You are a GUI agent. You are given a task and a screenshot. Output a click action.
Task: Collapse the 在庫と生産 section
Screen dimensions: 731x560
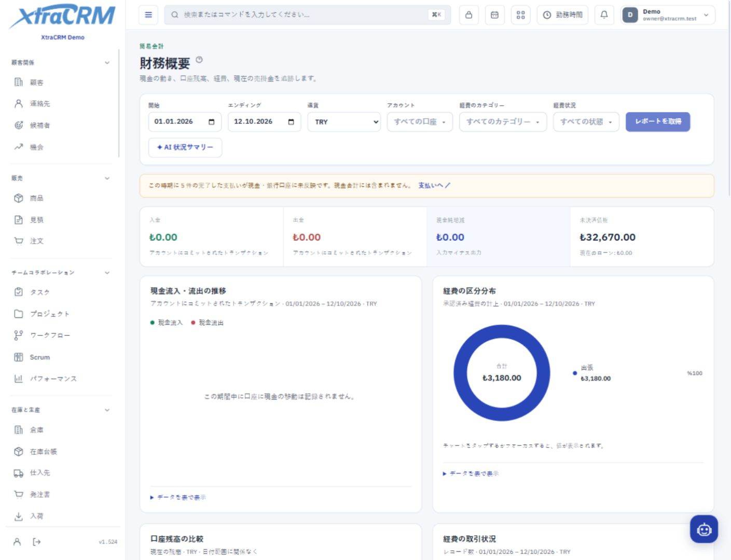(x=107, y=410)
